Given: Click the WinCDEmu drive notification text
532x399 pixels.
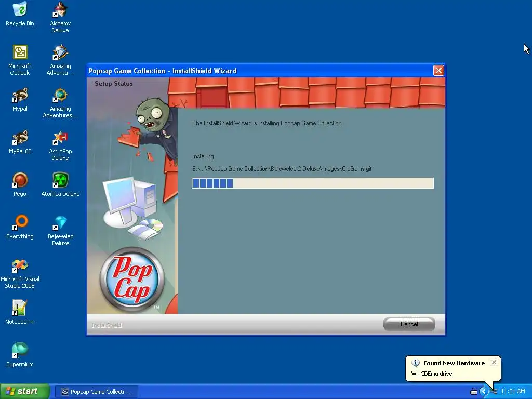Looking at the screenshot, I should tap(432, 374).
